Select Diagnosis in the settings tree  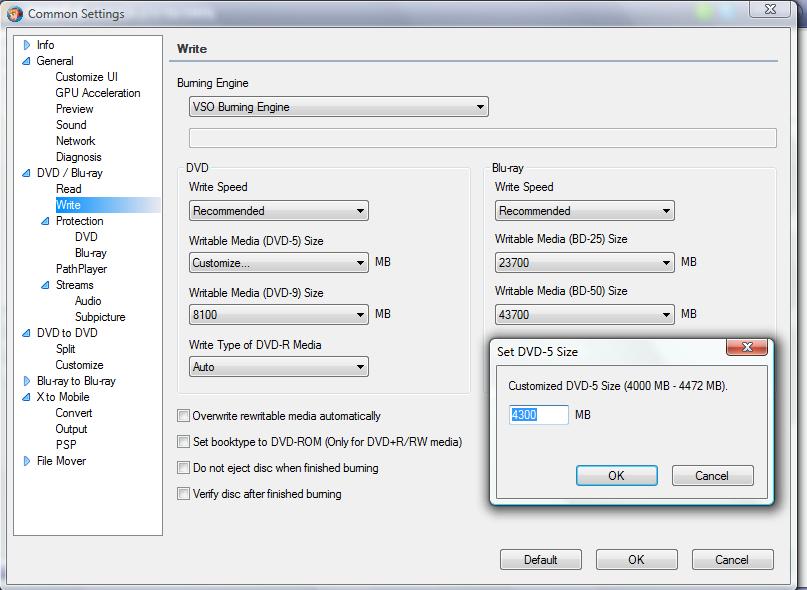[79, 157]
